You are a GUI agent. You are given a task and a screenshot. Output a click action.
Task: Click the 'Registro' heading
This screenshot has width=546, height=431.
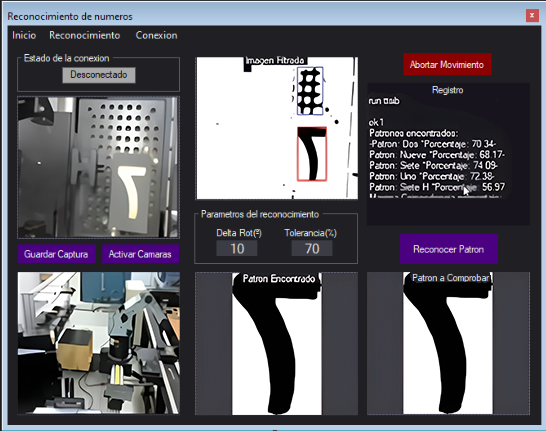(447, 90)
